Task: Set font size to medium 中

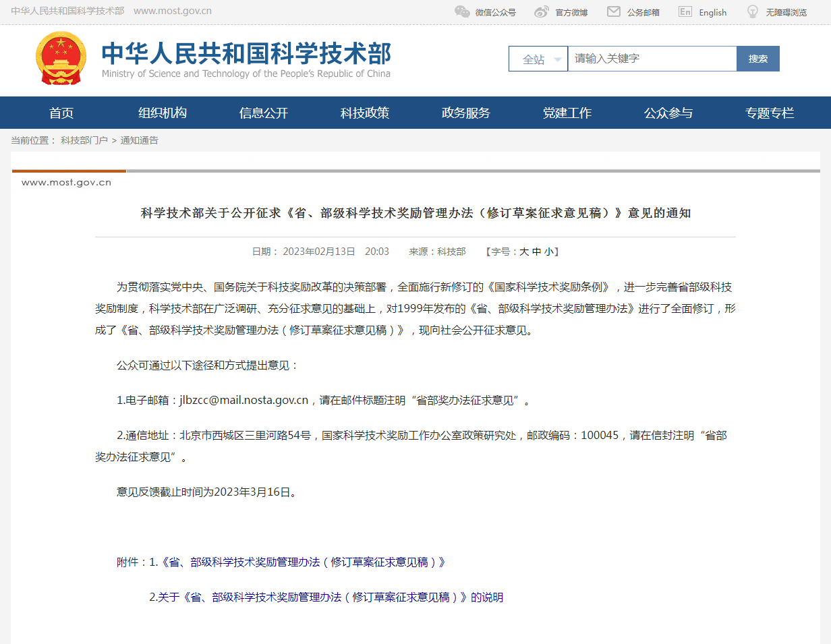Action: (x=536, y=252)
